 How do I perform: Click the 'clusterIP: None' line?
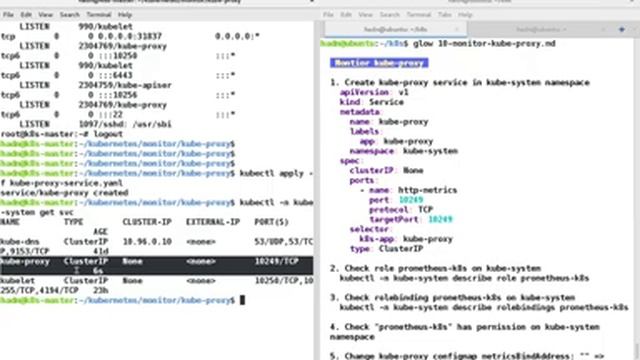click(x=386, y=171)
